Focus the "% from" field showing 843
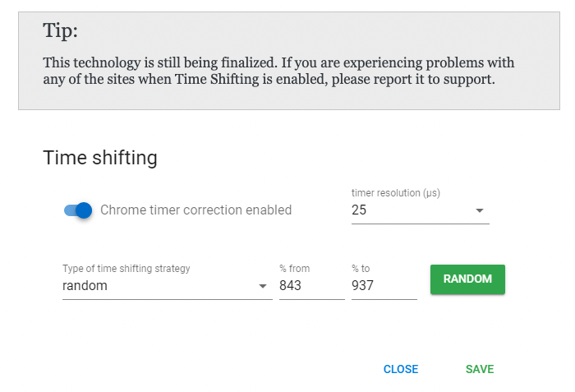Image resolution: width=575 pixels, height=392 pixels. point(310,286)
